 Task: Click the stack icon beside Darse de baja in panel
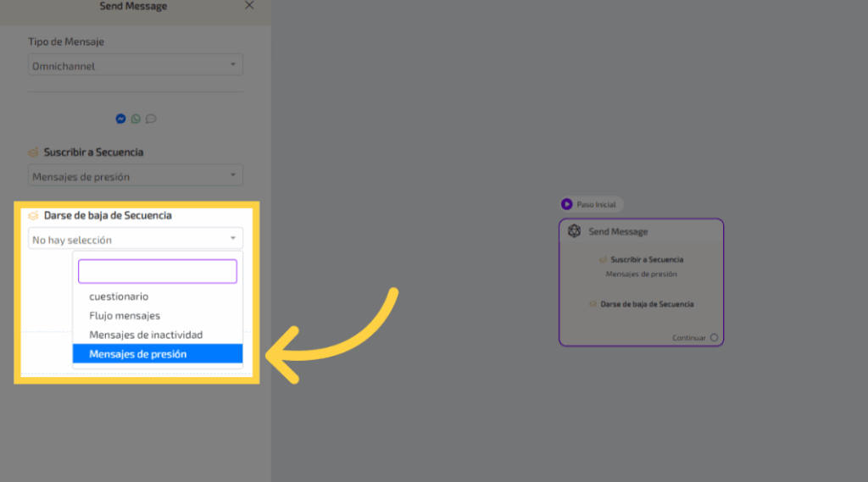(33, 216)
